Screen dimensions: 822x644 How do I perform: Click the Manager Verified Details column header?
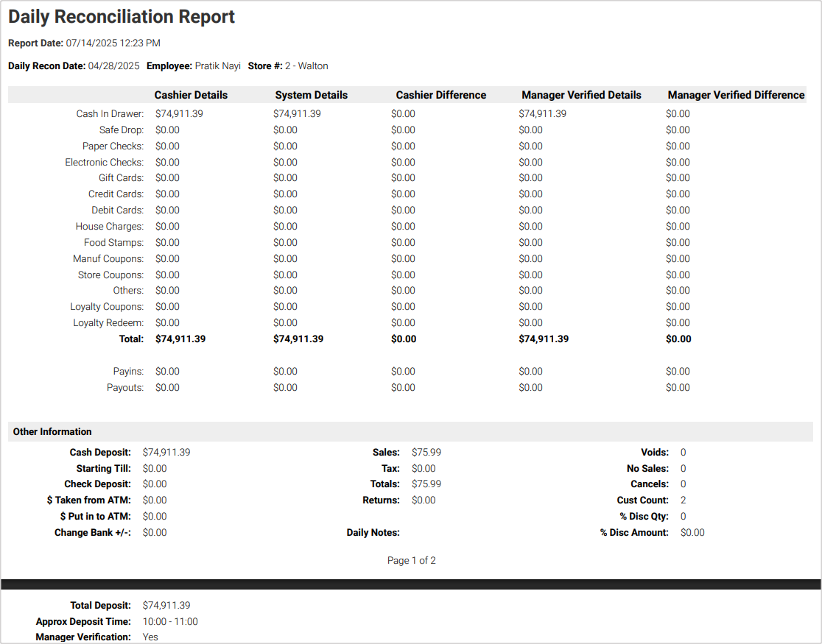581,95
